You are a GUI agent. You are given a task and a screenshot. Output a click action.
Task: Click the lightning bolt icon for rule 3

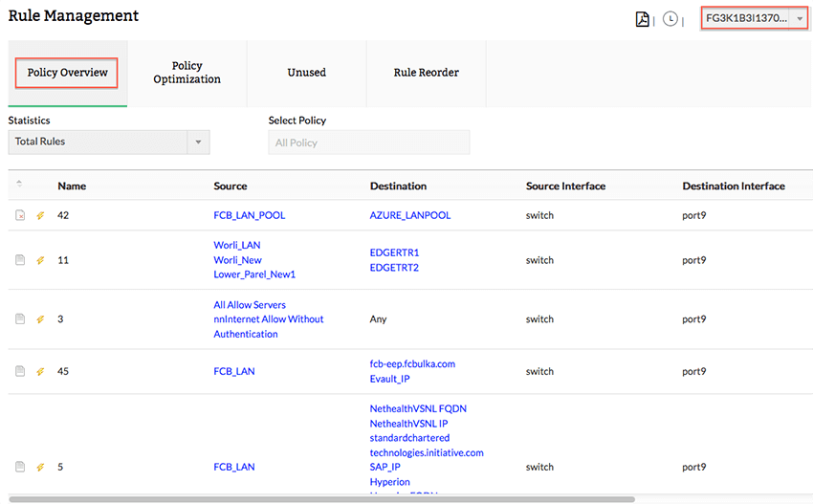coord(40,319)
